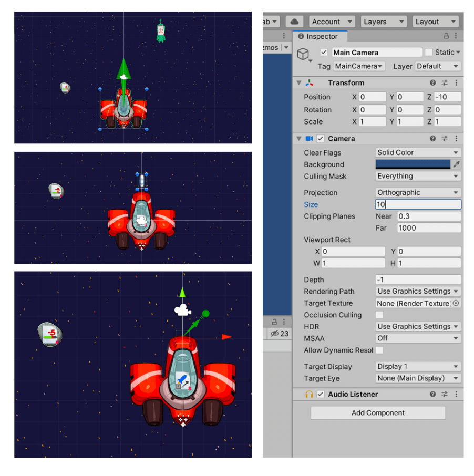Disable the Audio Listener component checkbox
This screenshot has width=474, height=476.
tap(321, 394)
